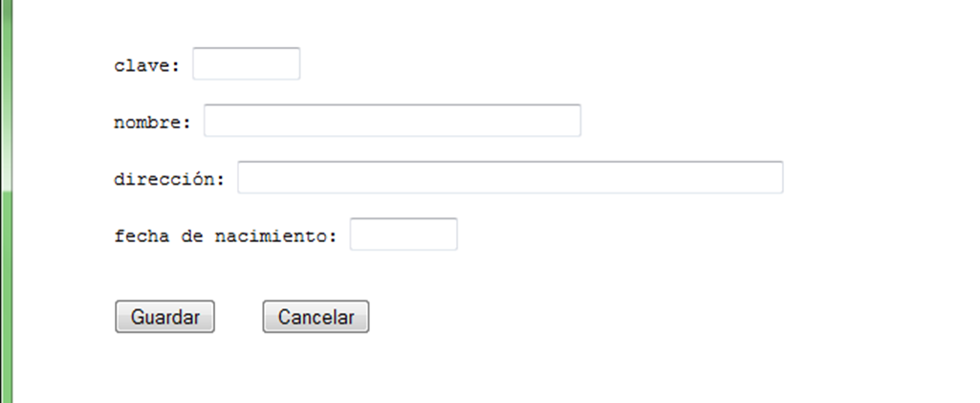
Task: Place cursor in the key (clave) box
Action: [246, 64]
